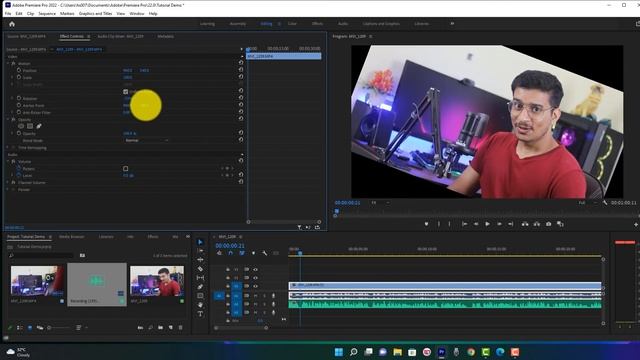640x360 pixels.
Task: Open the Sequence menu
Action: pyautogui.click(x=47, y=13)
